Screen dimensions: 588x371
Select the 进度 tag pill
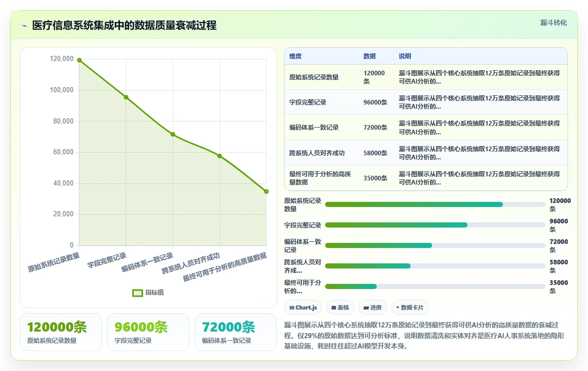(x=372, y=307)
